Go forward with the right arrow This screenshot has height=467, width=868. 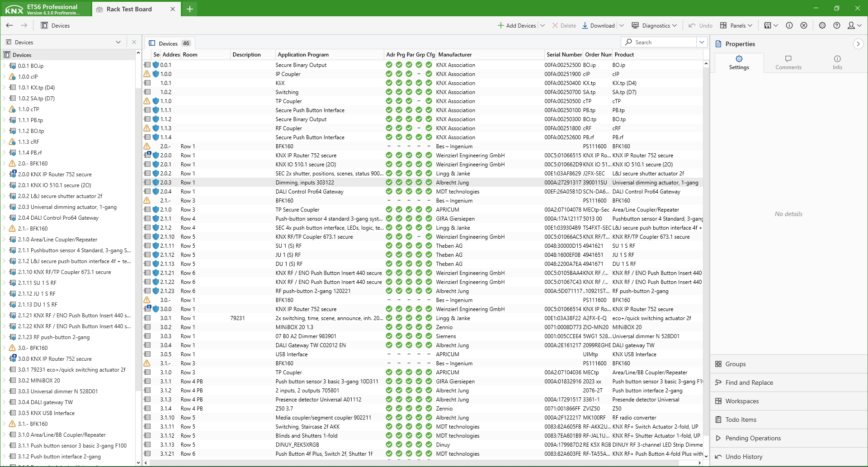(x=24, y=25)
